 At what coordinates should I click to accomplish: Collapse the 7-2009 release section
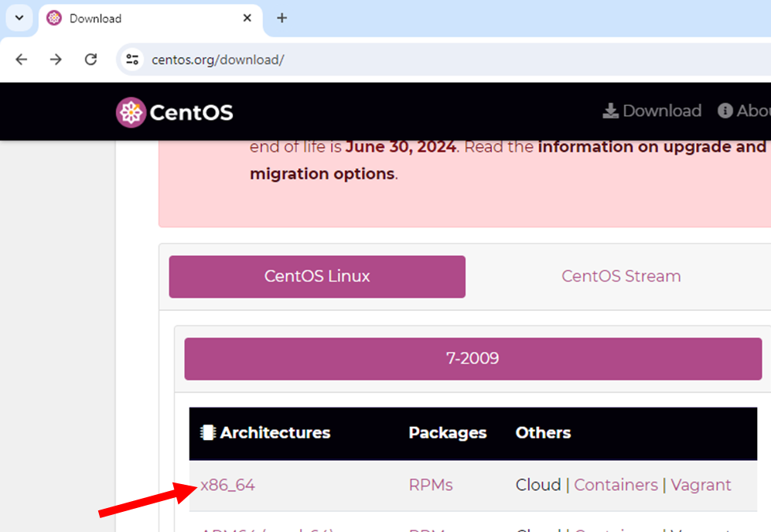coord(473,359)
